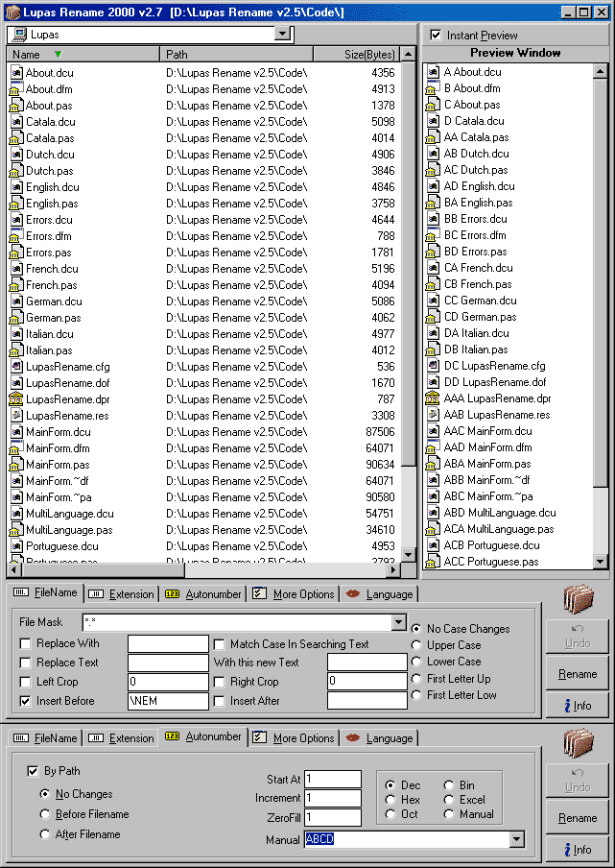The width and height of the screenshot is (615, 868).
Task: Click the MainForm.~pa icon in the file list
Action: point(16,497)
